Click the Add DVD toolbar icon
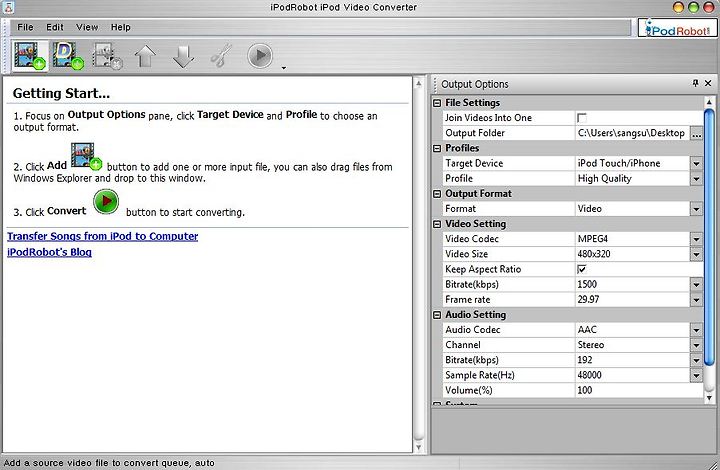 click(68, 56)
